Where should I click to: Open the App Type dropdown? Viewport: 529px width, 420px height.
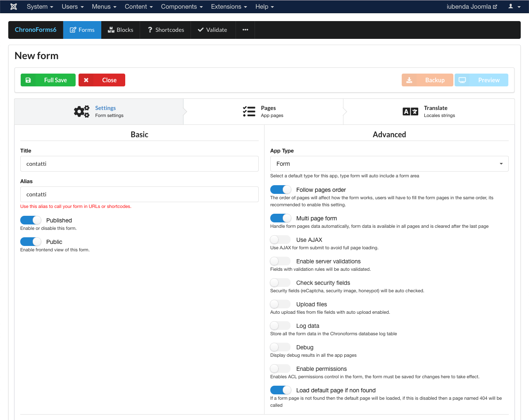click(x=389, y=164)
